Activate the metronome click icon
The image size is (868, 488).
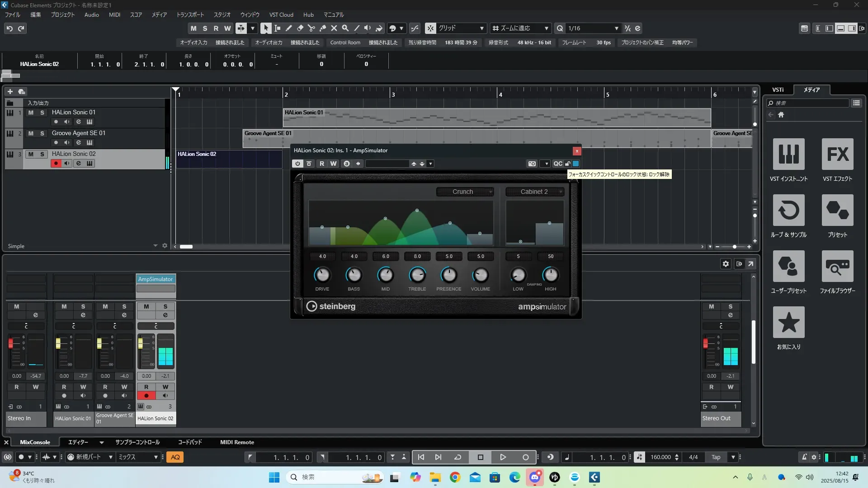tap(804, 457)
